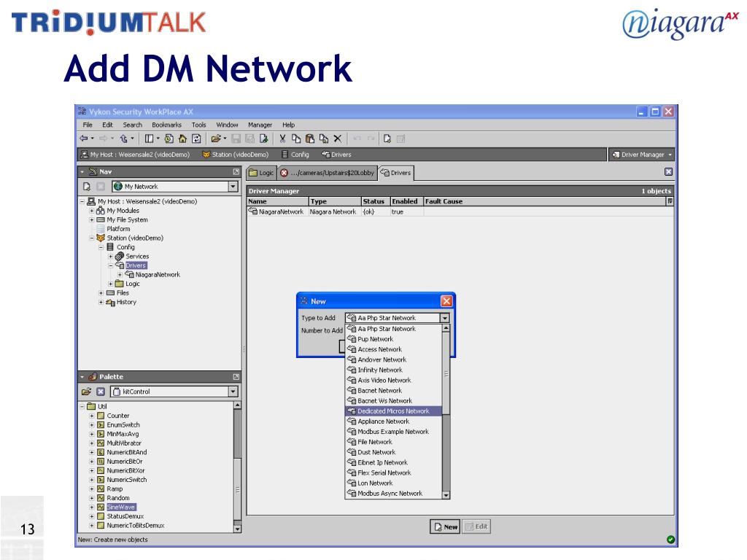Click the Open folder toolbar icon
The height and width of the screenshot is (560, 747).
(x=216, y=139)
